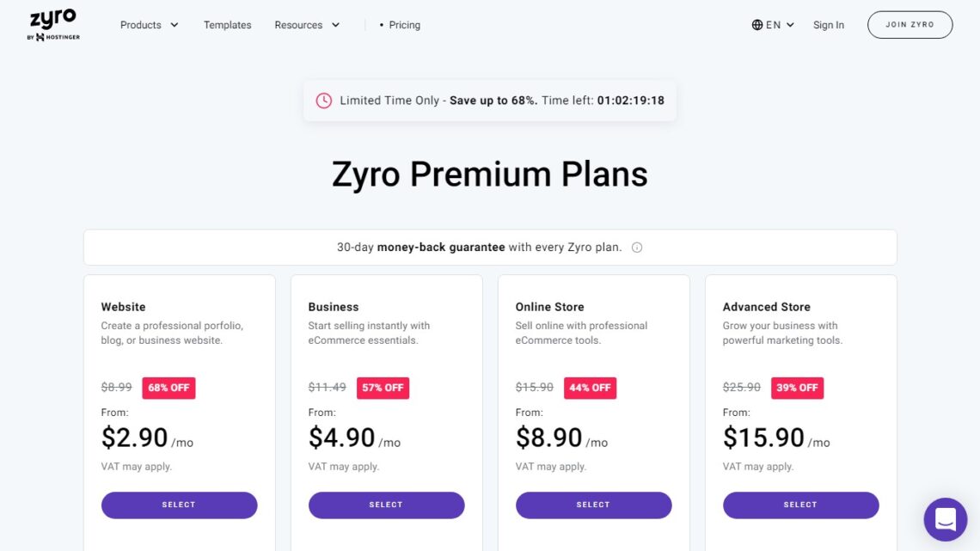Click the money-back guarantee info icon

[637, 248]
